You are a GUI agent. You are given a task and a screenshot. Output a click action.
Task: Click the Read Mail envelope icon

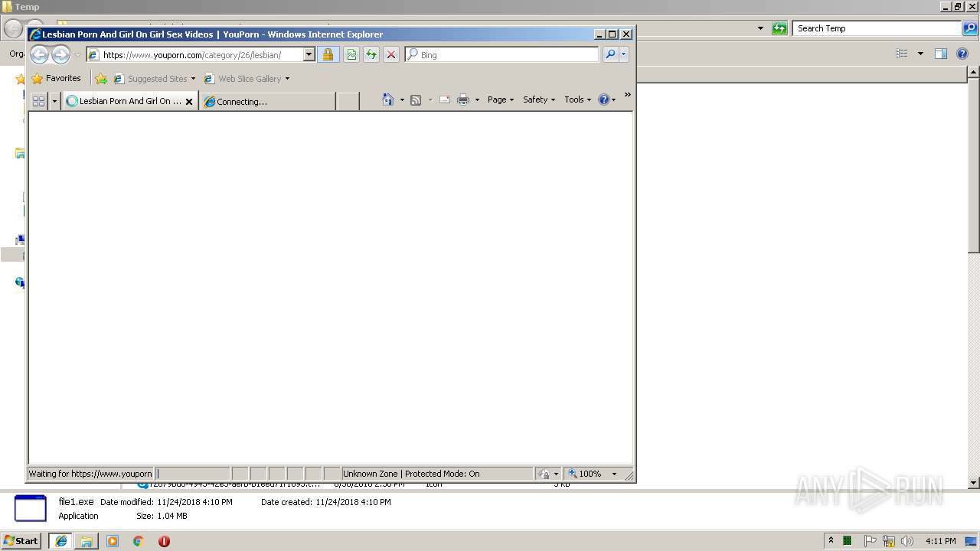444,99
